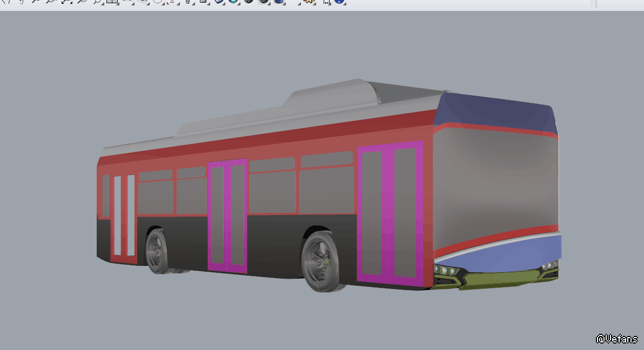Select the magenta front double door
Viewport: 644px width, 350px height.
pos(390,213)
